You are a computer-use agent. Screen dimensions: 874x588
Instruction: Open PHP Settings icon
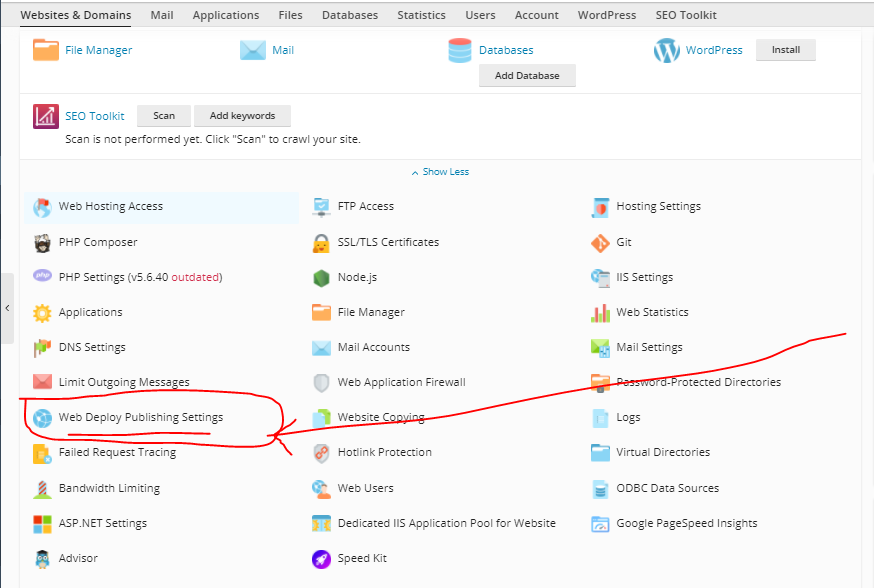point(42,276)
